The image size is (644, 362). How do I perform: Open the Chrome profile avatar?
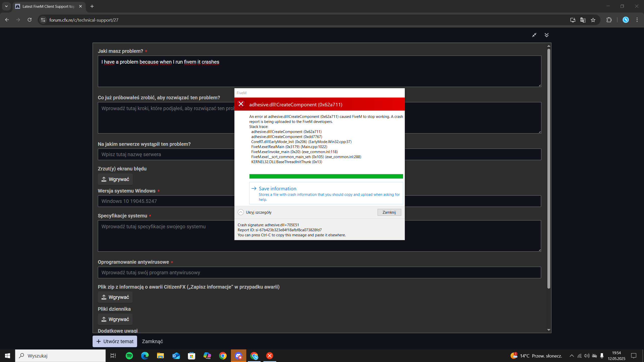(x=626, y=20)
